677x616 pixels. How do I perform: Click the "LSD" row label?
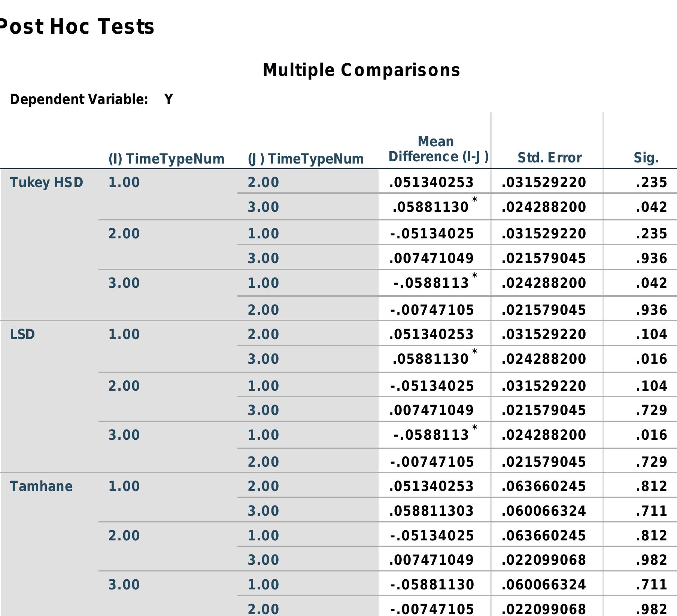22,334
